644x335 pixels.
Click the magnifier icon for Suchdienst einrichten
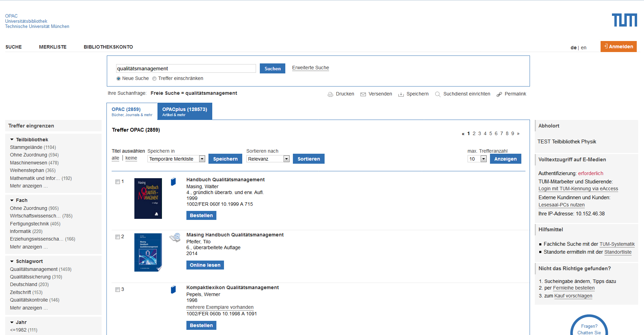point(438,94)
